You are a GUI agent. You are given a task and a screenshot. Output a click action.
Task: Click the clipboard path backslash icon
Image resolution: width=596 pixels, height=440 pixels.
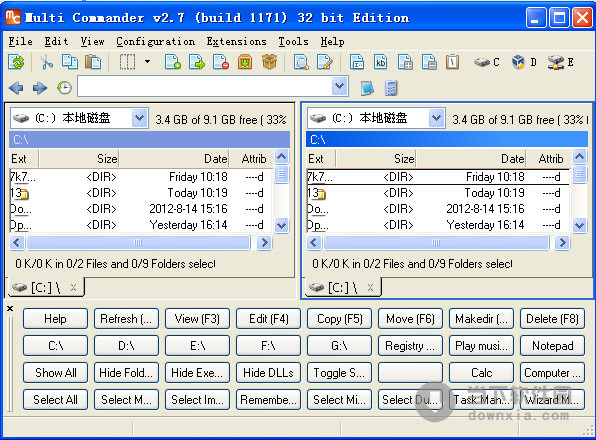(452, 62)
